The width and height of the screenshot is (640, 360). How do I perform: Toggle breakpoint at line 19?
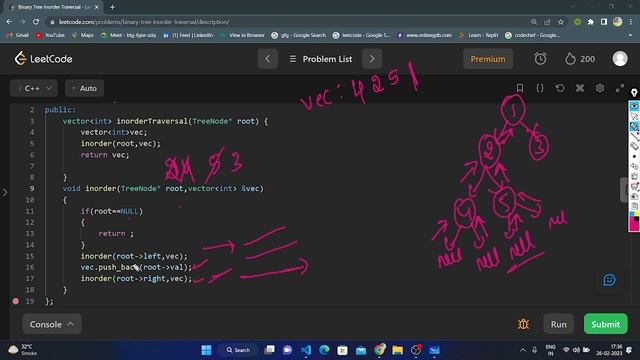coord(16,301)
